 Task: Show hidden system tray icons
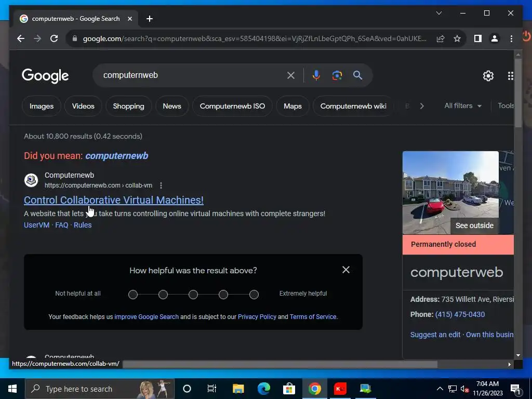(440, 389)
